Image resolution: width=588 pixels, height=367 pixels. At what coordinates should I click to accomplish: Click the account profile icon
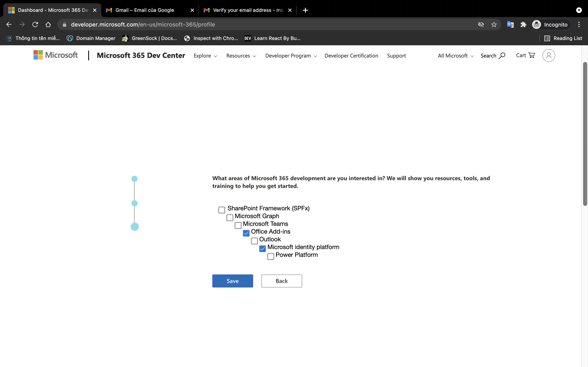548,55
